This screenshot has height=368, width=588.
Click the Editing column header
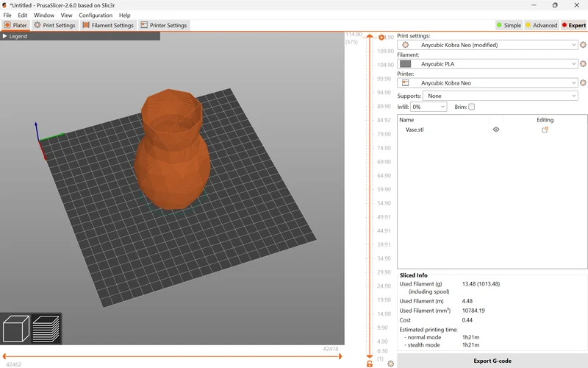pos(545,120)
